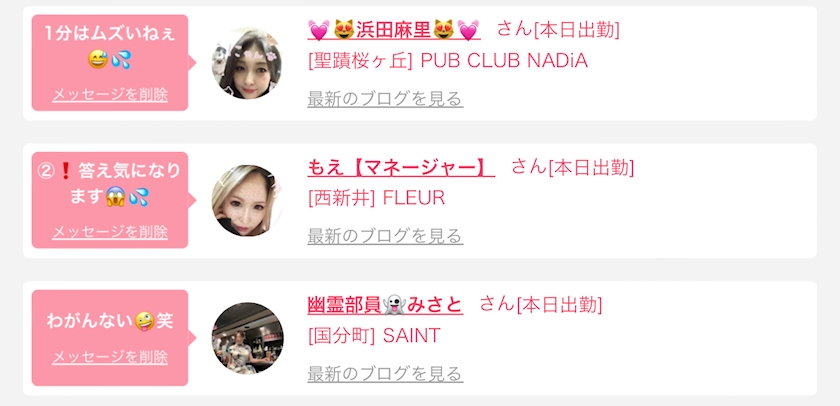Open もえ【マネージャー】's profile photo
Screen dimensions: 840x406
(x=248, y=200)
